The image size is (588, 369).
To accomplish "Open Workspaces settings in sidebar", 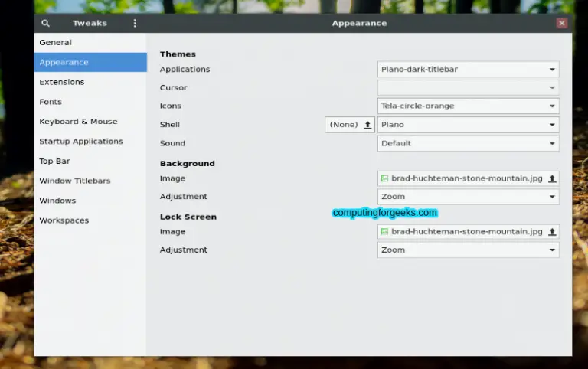I will click(x=64, y=220).
